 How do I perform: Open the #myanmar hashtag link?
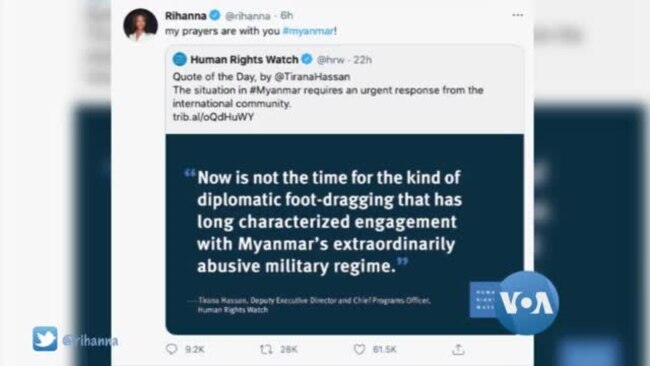[x=308, y=31]
